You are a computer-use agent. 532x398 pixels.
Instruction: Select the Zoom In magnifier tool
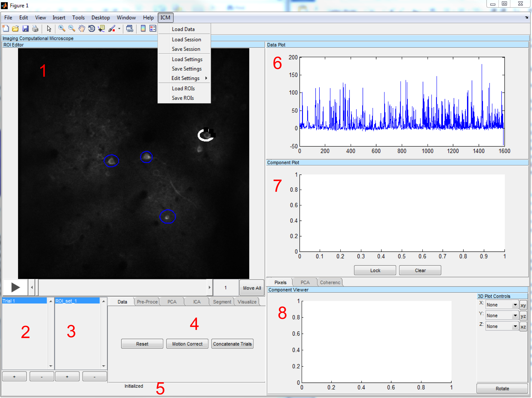pyautogui.click(x=62, y=29)
